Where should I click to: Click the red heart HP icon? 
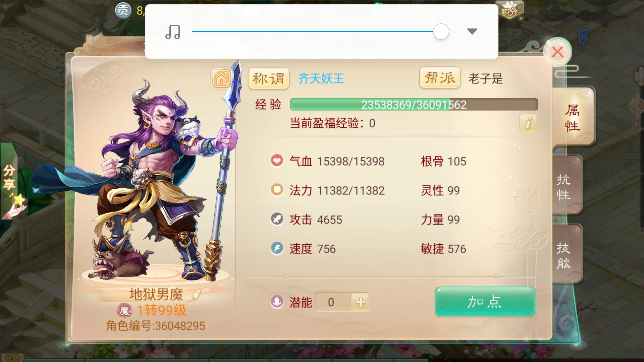pos(277,161)
